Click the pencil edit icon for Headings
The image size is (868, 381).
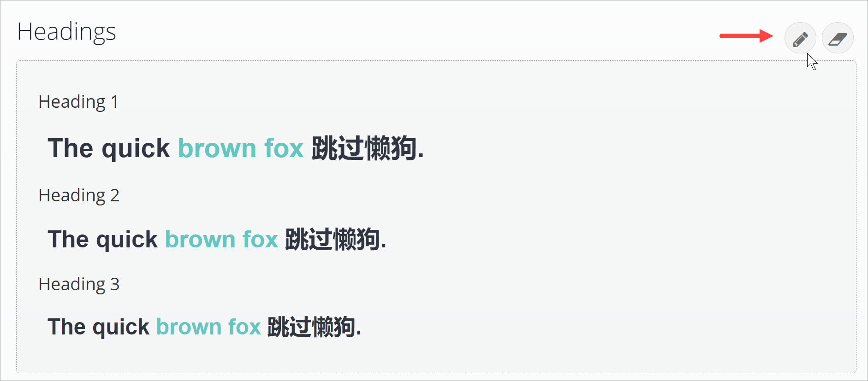(800, 38)
